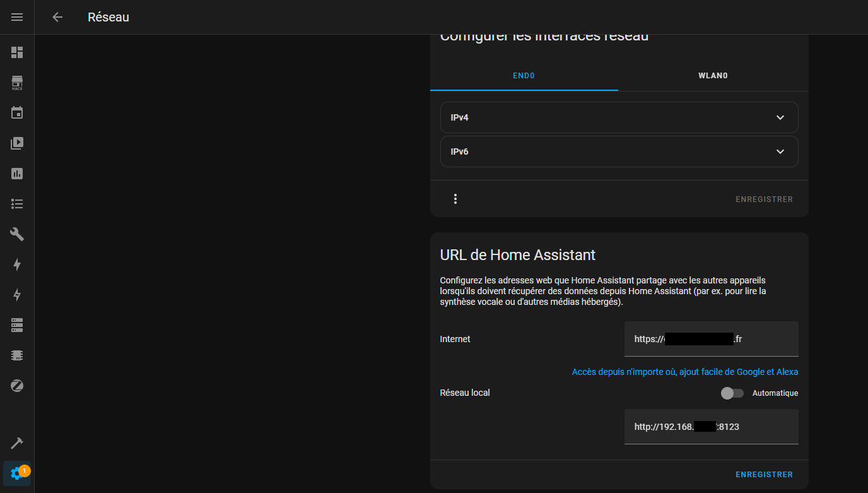The image size is (868, 493).
Task: Open the Overview dashboard icon
Action: tap(17, 52)
